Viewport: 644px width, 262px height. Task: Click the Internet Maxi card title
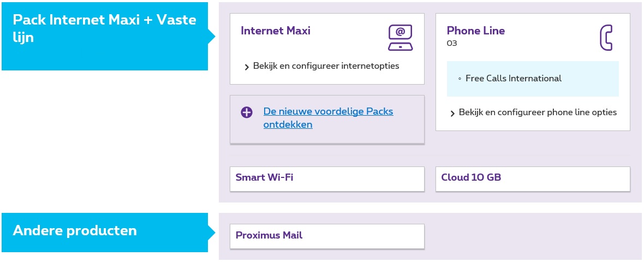276,31
